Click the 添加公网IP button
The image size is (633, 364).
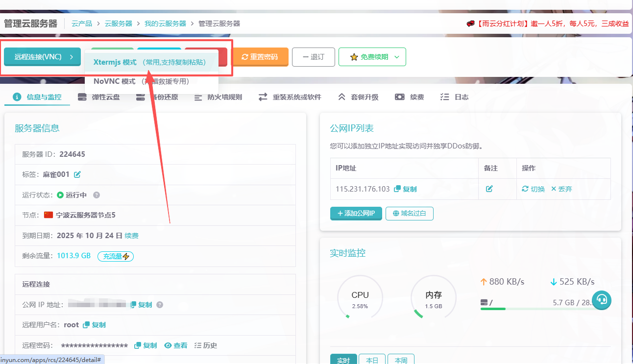pos(356,214)
